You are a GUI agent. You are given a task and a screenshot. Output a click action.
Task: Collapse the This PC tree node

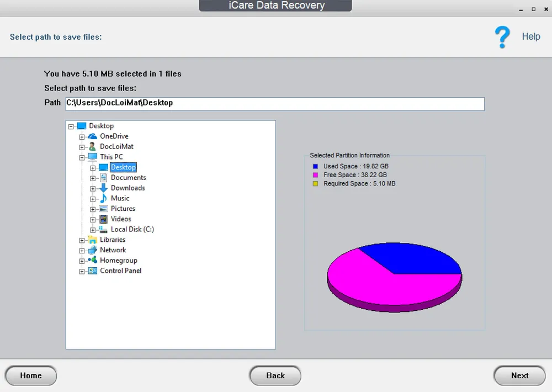pyautogui.click(x=81, y=157)
